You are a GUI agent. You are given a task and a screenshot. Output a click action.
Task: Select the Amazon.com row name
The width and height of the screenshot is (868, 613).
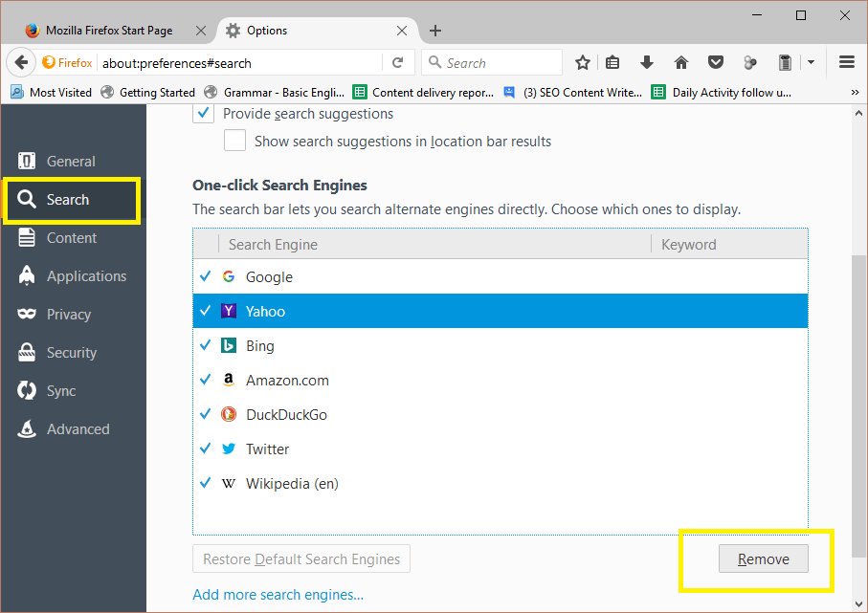coord(287,381)
